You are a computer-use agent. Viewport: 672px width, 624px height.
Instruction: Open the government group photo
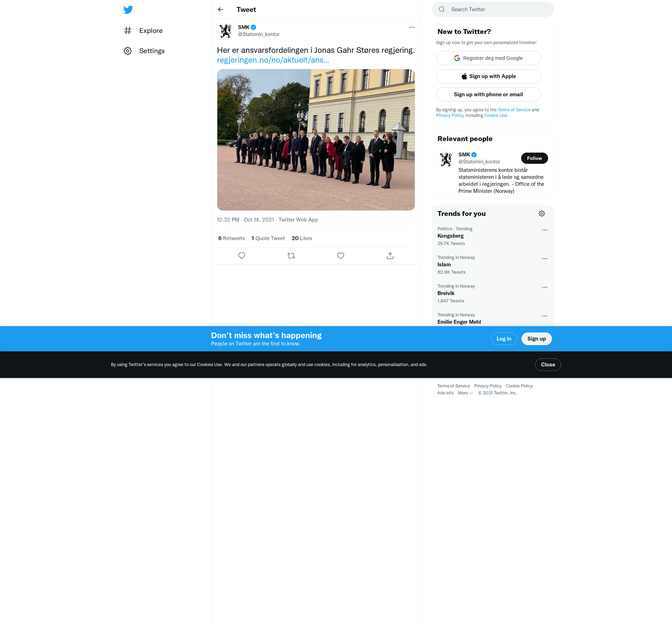(x=316, y=140)
